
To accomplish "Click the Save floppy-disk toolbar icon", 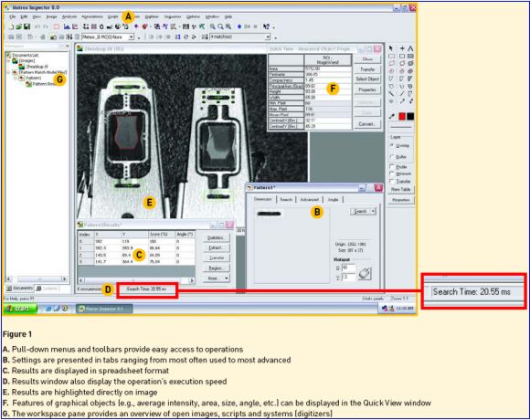I will (26, 26).
